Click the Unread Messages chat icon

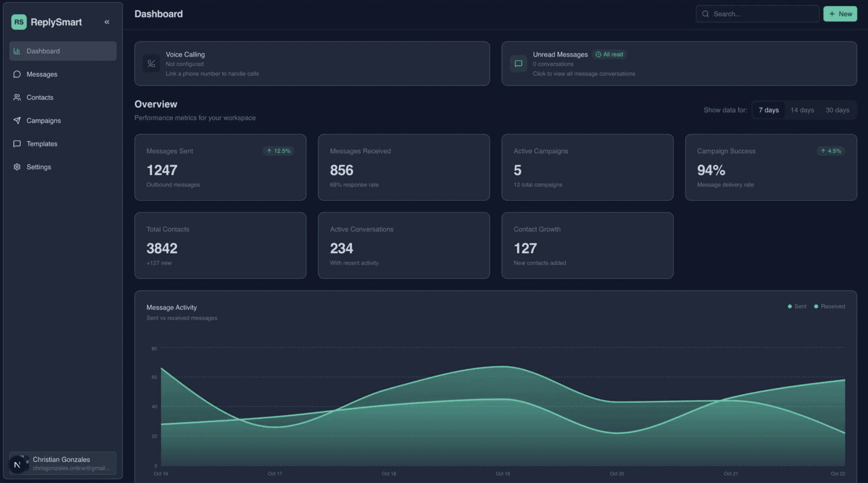click(518, 64)
